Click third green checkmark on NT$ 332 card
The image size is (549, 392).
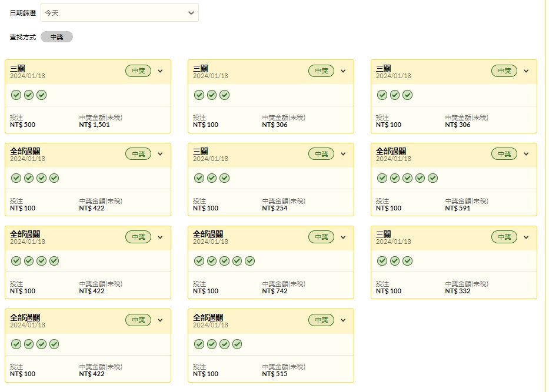[x=408, y=261]
